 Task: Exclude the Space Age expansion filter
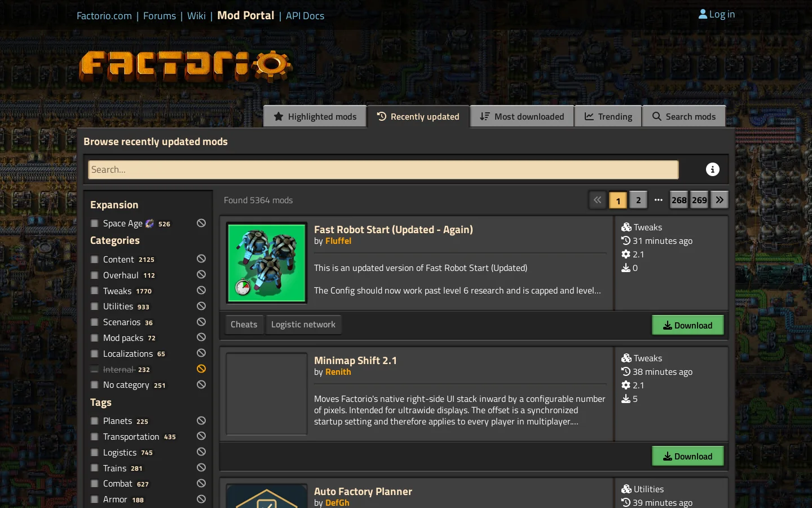click(201, 224)
